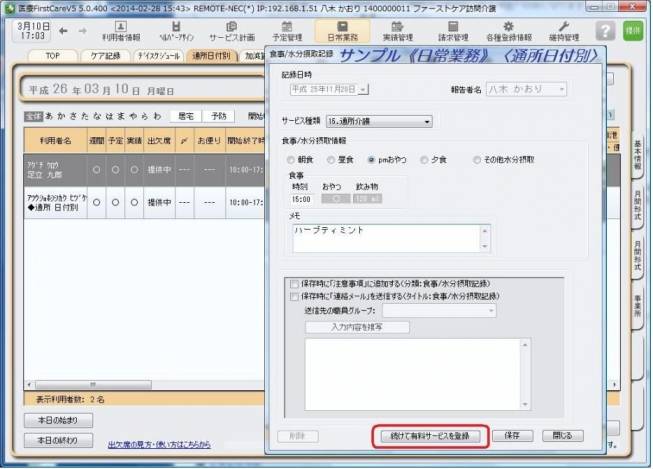Viewport: 653px width, 469px height.
Task: Toggle 保存時に連絡メールを送信する checkbox
Action: point(293,297)
